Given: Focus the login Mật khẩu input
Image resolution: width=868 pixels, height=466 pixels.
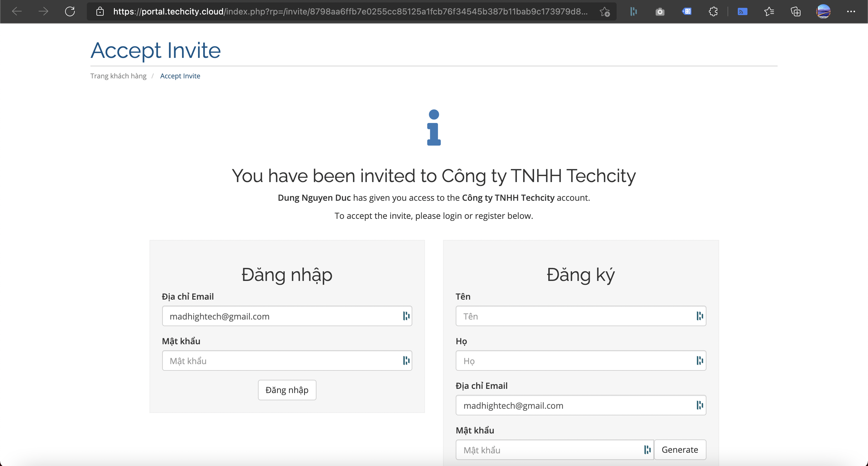Looking at the screenshot, I should coord(287,360).
